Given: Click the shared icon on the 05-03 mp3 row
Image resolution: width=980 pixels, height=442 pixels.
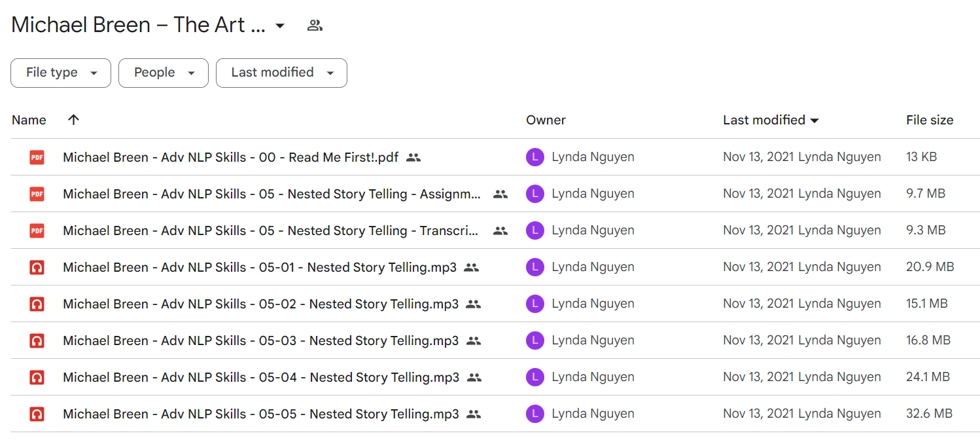Looking at the screenshot, I should pos(474,341).
